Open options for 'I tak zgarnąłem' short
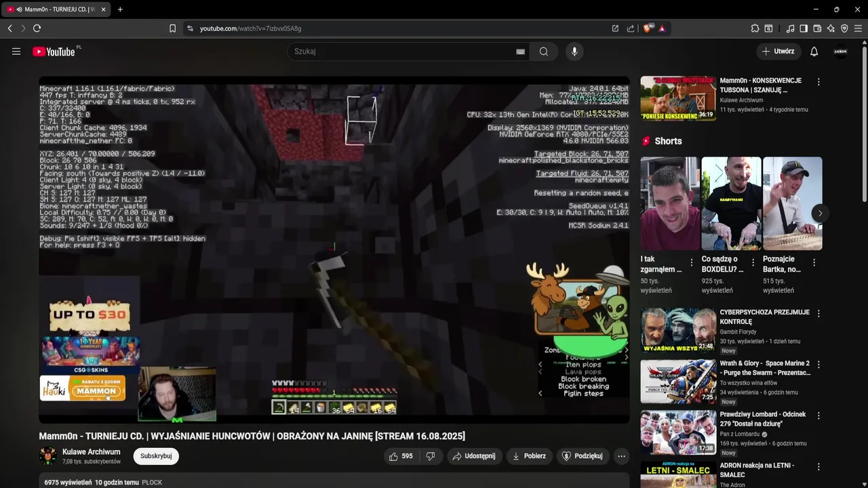 (692, 262)
